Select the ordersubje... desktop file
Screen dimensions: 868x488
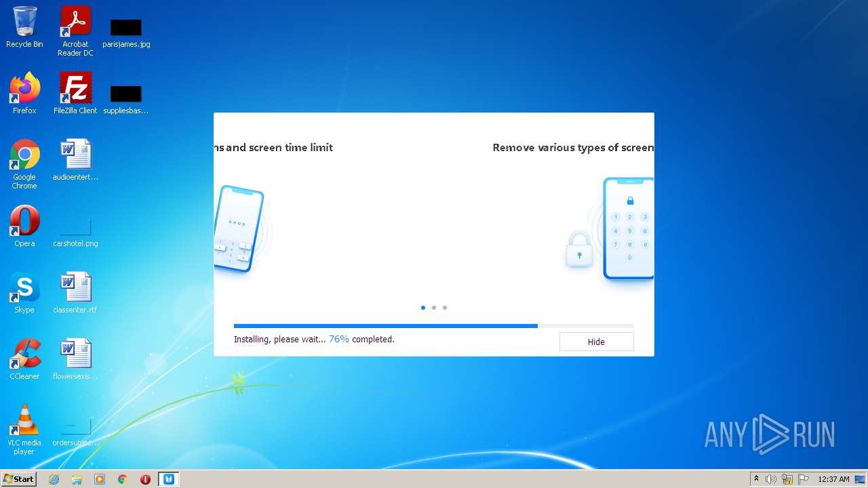75,432
